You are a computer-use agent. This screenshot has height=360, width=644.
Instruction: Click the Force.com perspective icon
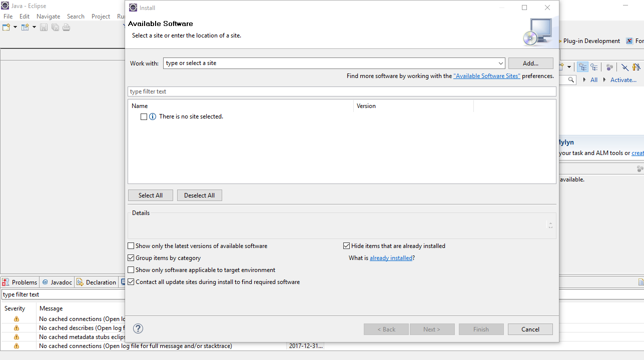pos(629,41)
